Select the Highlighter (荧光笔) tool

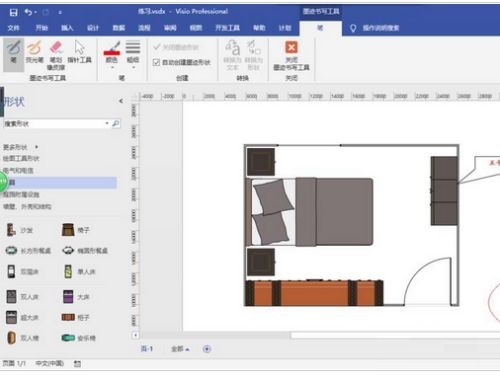(34, 53)
